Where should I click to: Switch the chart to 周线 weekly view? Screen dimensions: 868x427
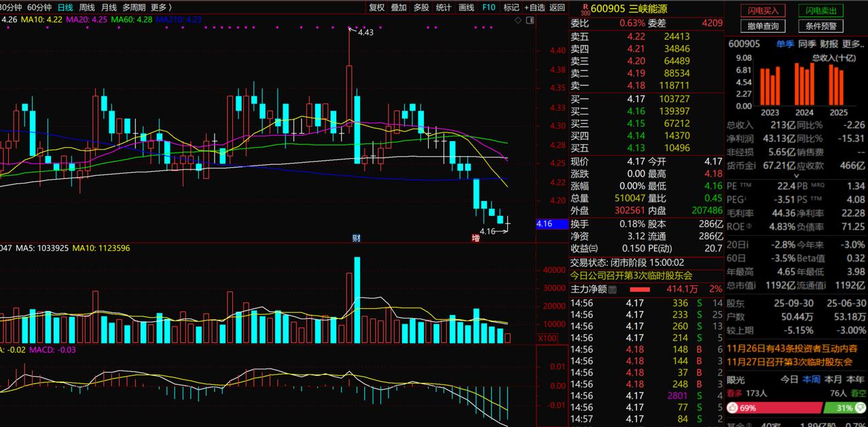tap(88, 7)
